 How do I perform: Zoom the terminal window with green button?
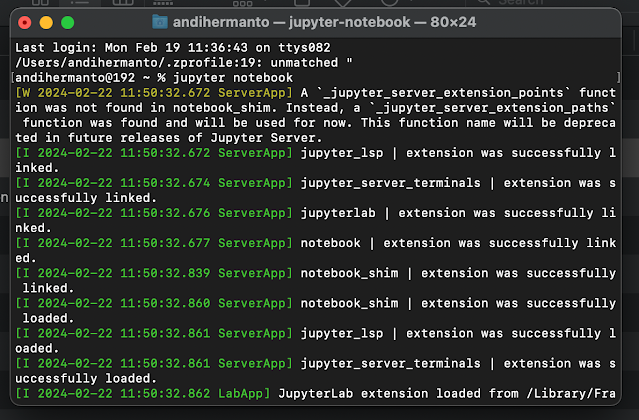[68, 22]
